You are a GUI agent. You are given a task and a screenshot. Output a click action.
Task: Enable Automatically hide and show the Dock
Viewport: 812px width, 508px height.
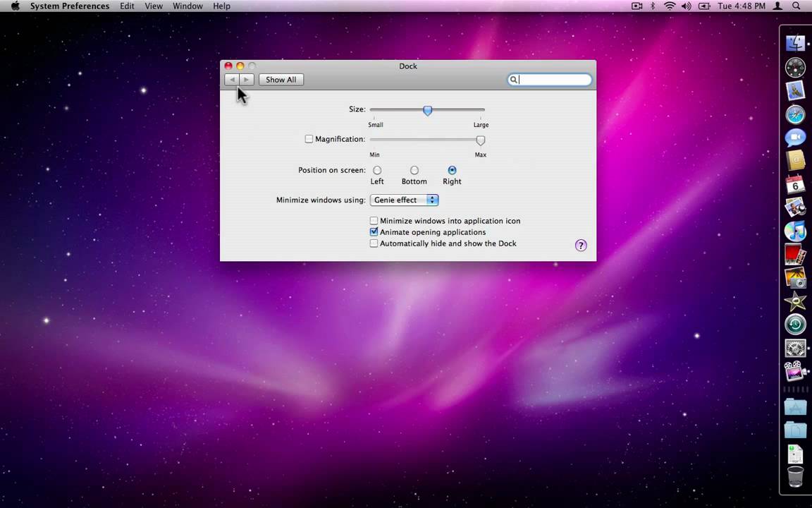374,243
